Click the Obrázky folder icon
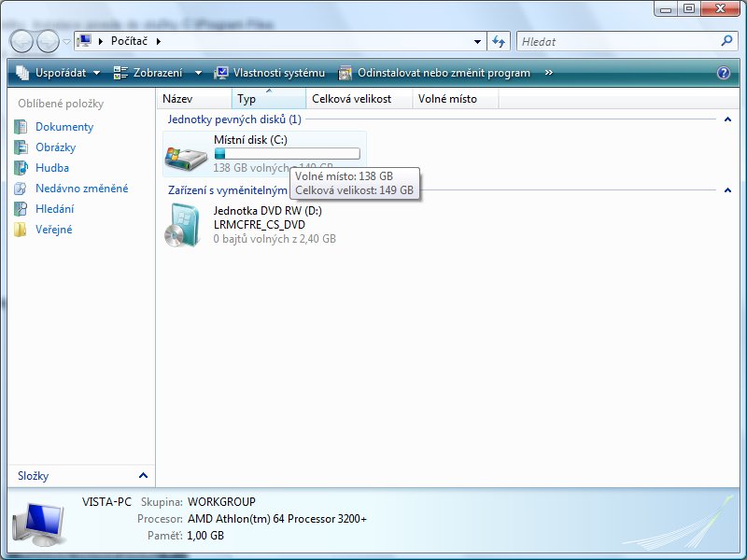 21,147
